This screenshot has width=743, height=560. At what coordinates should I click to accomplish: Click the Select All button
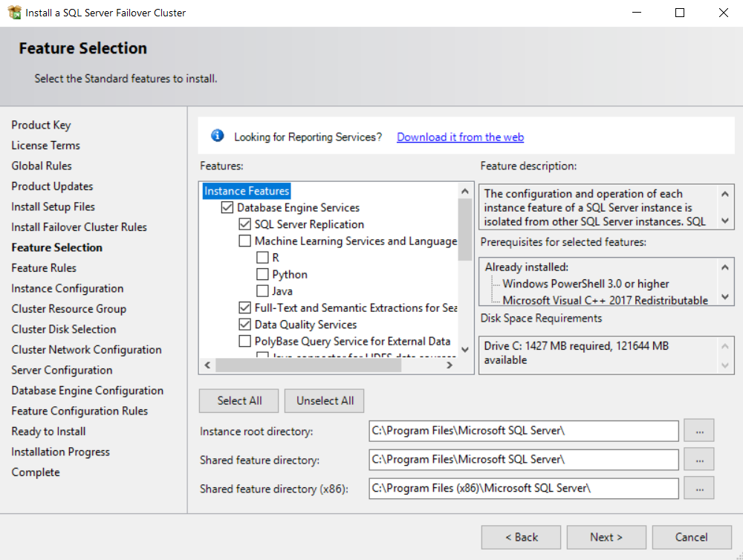point(240,401)
